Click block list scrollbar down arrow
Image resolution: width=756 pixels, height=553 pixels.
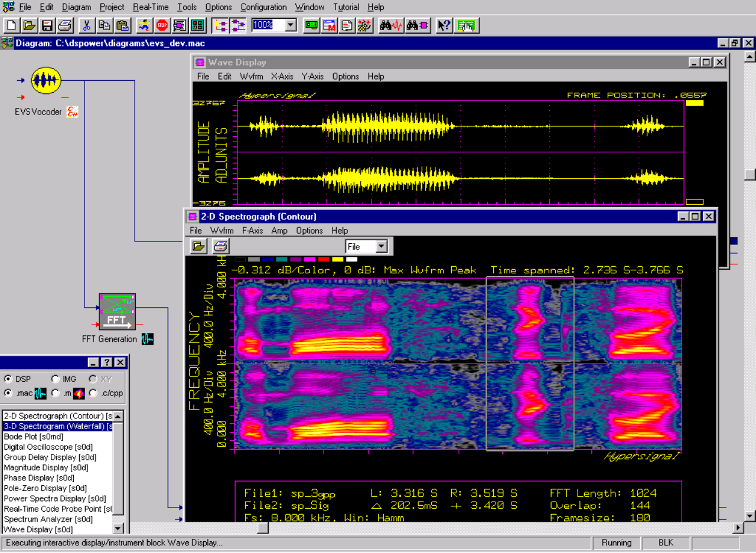(x=118, y=529)
